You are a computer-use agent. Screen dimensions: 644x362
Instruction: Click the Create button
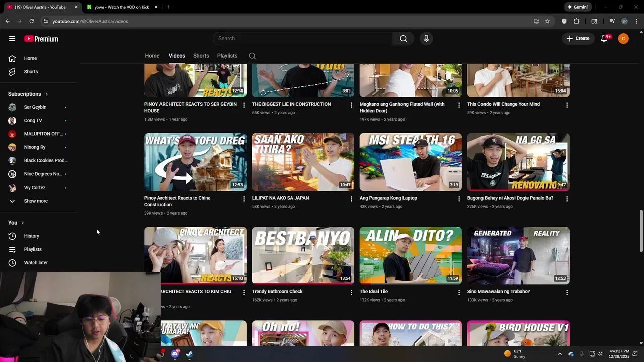[578, 39]
